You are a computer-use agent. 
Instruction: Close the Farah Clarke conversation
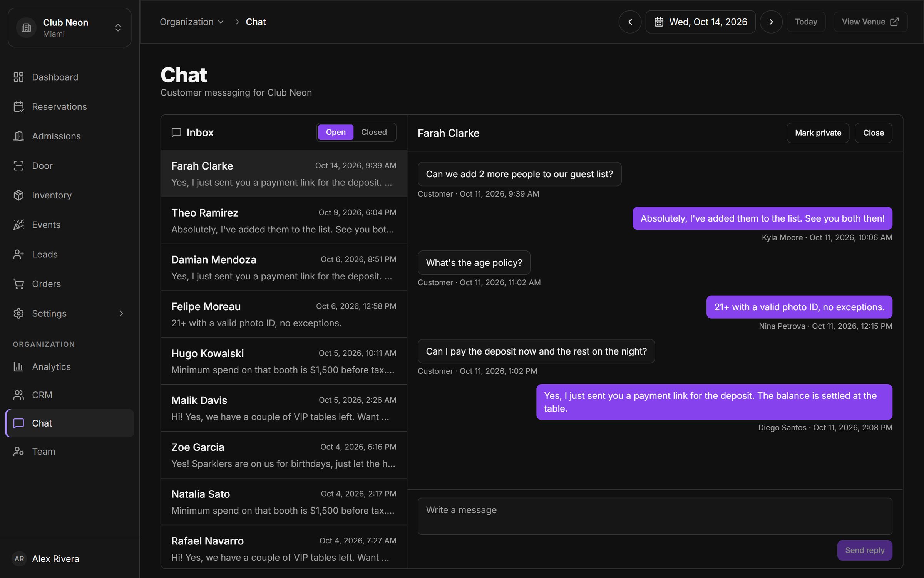click(873, 133)
